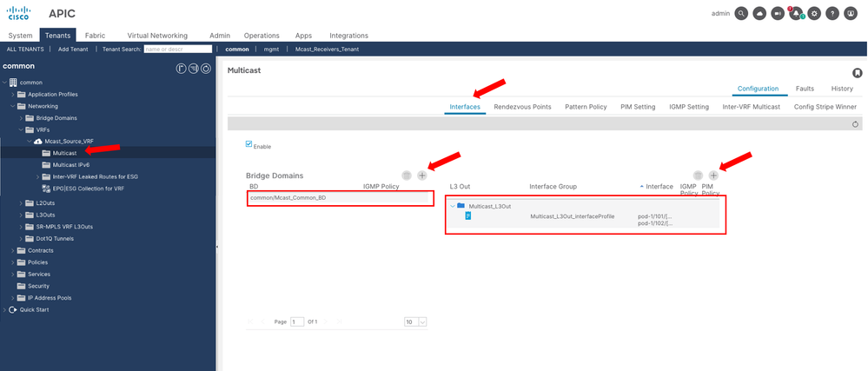Switch to Rendezvous Points tab
This screenshot has width=868, height=371.
[522, 107]
